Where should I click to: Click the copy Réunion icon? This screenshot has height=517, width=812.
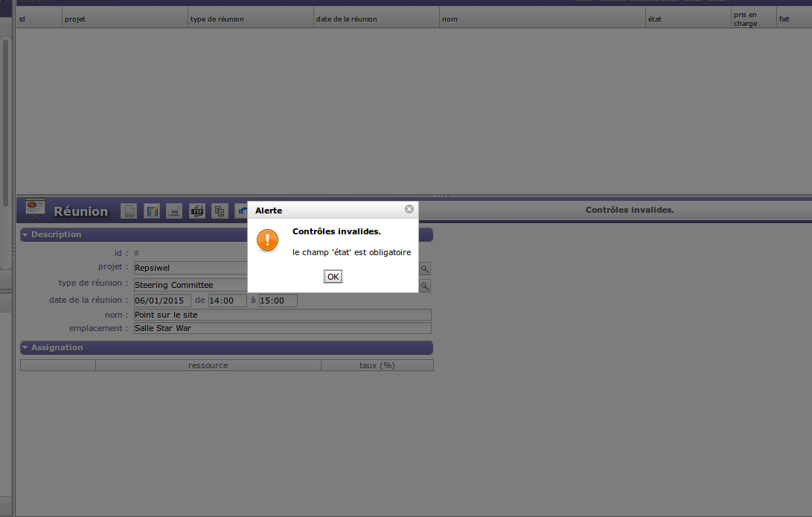click(x=220, y=211)
